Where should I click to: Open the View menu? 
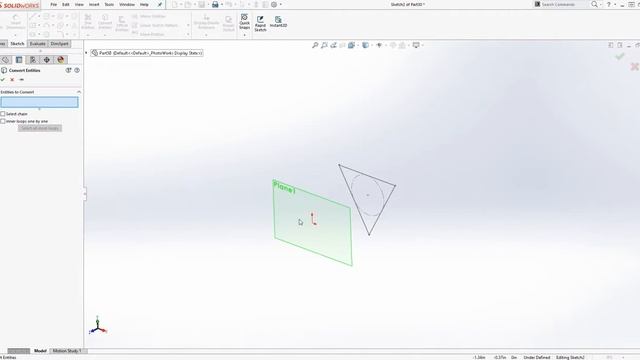coord(79,4)
